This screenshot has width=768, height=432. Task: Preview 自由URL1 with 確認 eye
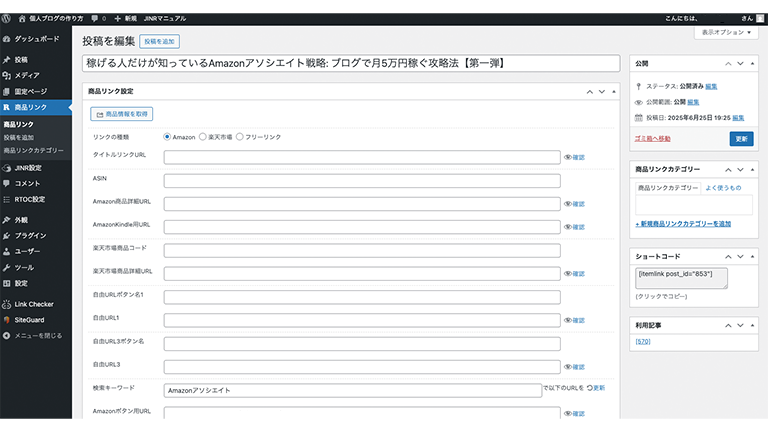pyautogui.click(x=575, y=320)
